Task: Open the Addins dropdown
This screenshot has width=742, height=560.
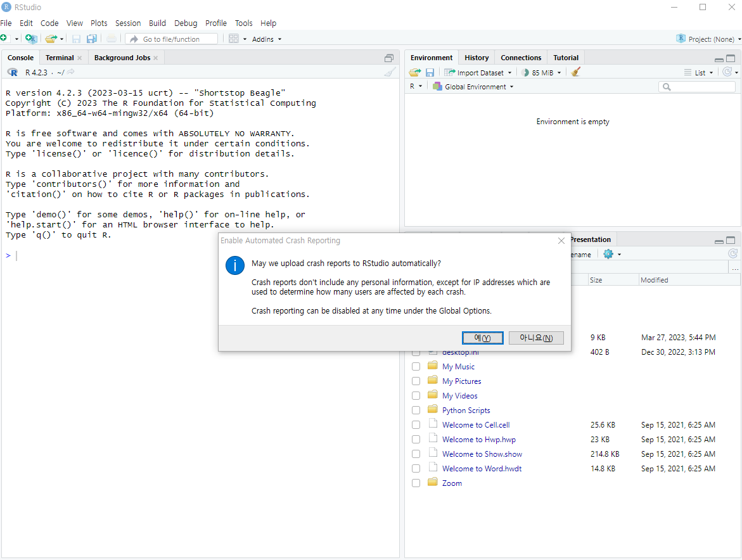Action: pyautogui.click(x=267, y=39)
